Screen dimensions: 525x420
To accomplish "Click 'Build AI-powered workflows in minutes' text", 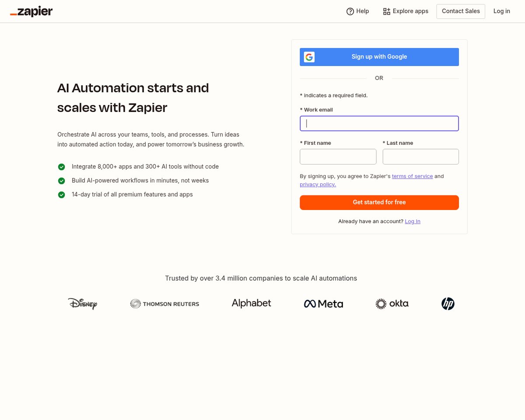I will [x=140, y=181].
